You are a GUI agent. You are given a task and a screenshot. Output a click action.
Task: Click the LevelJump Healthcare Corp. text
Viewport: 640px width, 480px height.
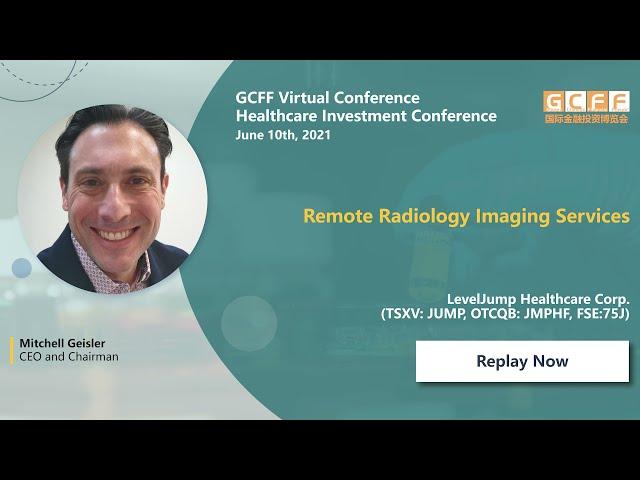(538, 299)
